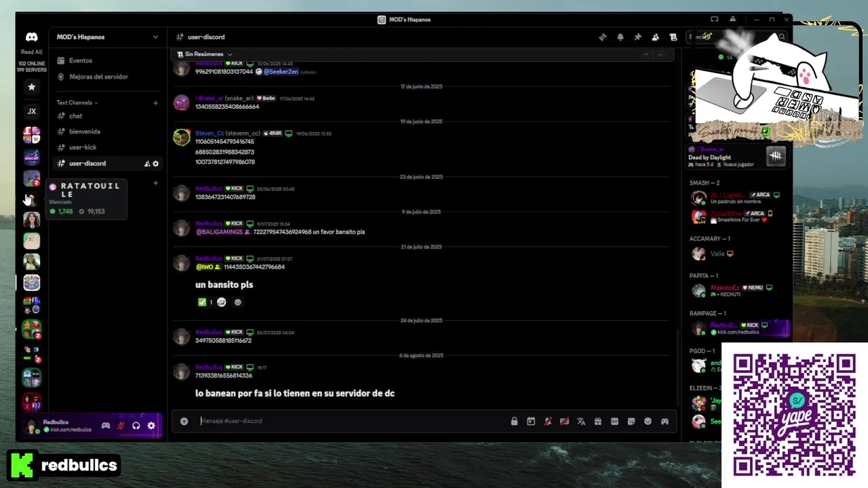Open member Valie in ACCAMARY role
Viewport: 868px width, 488px height.
[x=737, y=253]
